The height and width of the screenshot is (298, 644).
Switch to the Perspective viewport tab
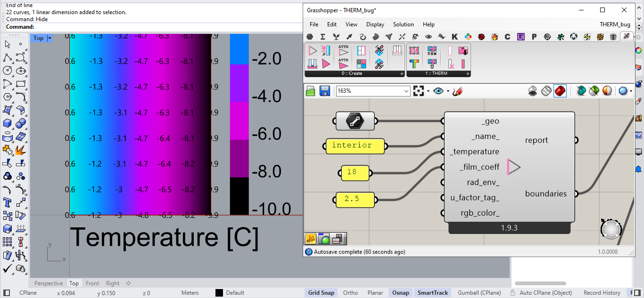[49, 283]
